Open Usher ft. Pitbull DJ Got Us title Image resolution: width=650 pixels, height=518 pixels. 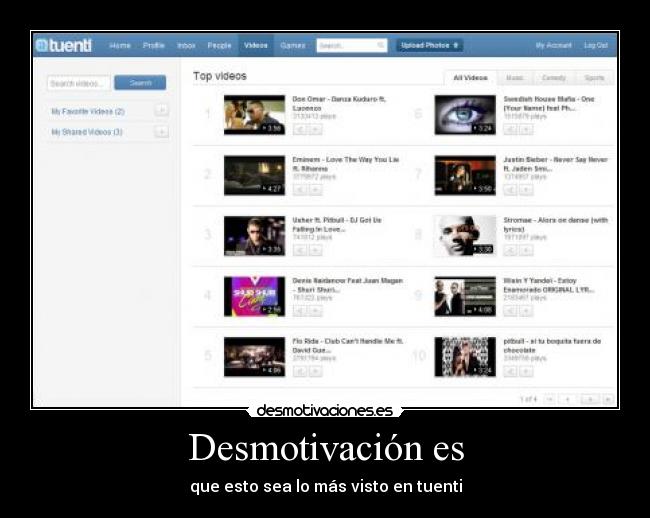(x=337, y=225)
